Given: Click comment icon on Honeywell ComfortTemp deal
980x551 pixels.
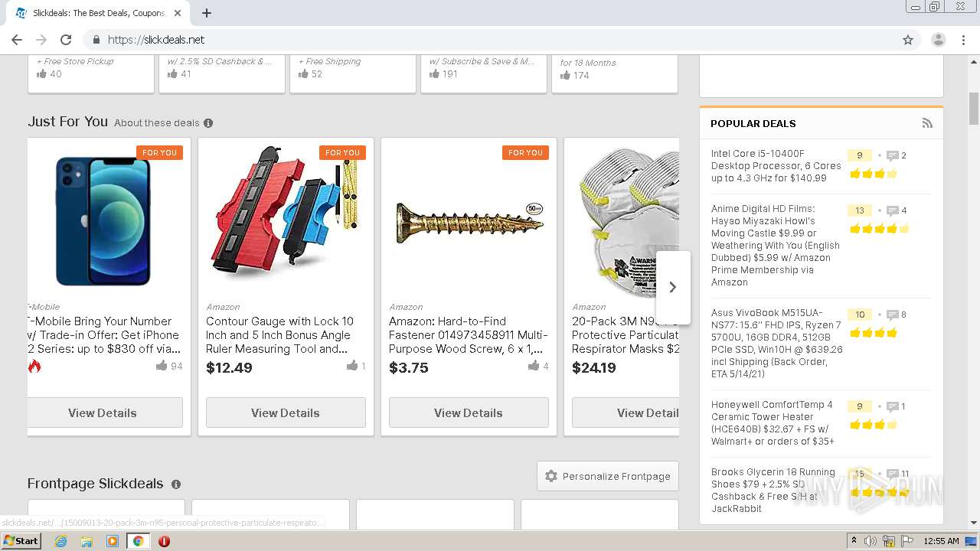Looking at the screenshot, I should coord(892,406).
